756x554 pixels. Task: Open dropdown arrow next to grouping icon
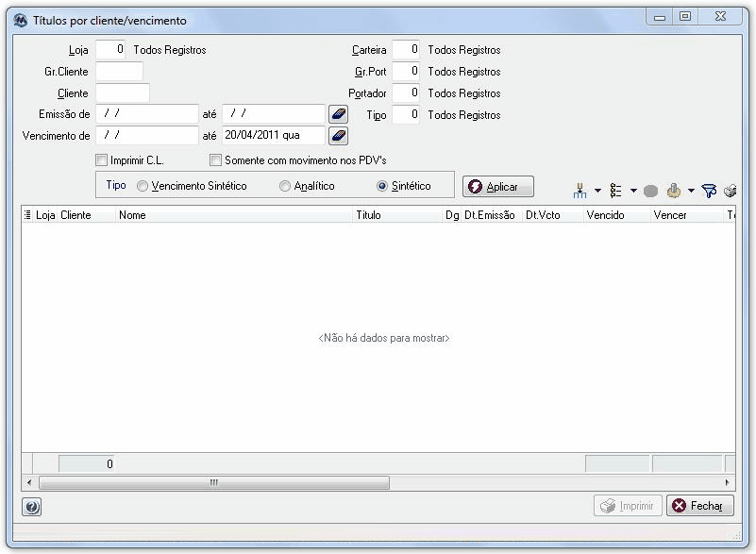coord(597,191)
